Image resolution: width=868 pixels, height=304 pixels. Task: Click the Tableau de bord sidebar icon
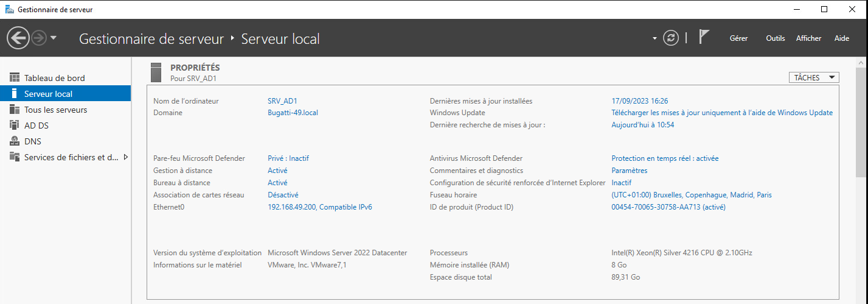15,78
